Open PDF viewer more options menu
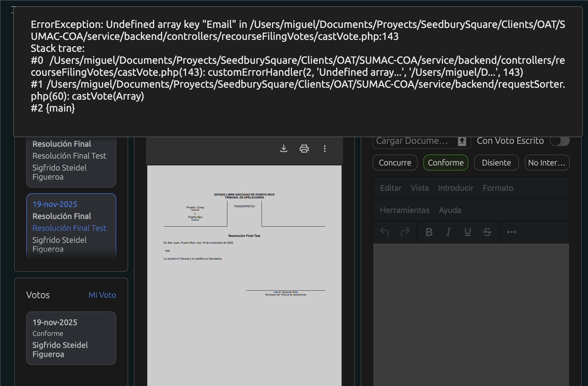This screenshot has height=386, width=588. (324, 149)
